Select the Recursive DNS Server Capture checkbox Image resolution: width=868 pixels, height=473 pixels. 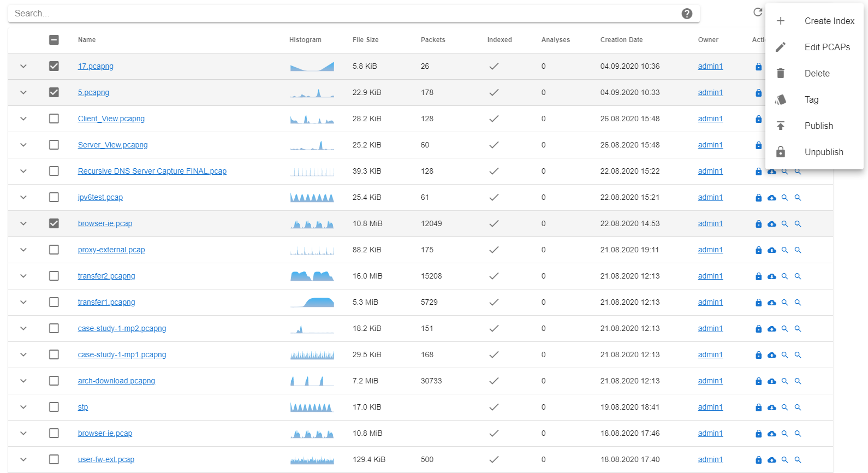[54, 171]
